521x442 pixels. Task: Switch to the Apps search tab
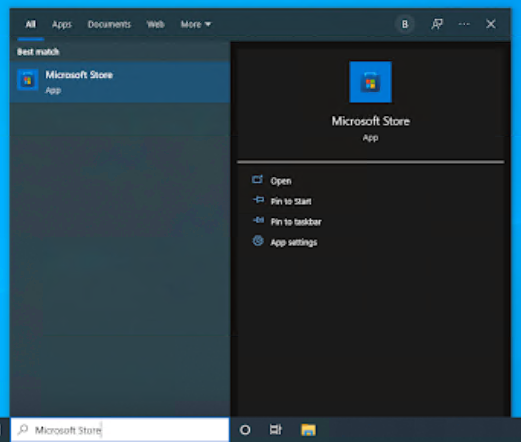(x=62, y=24)
